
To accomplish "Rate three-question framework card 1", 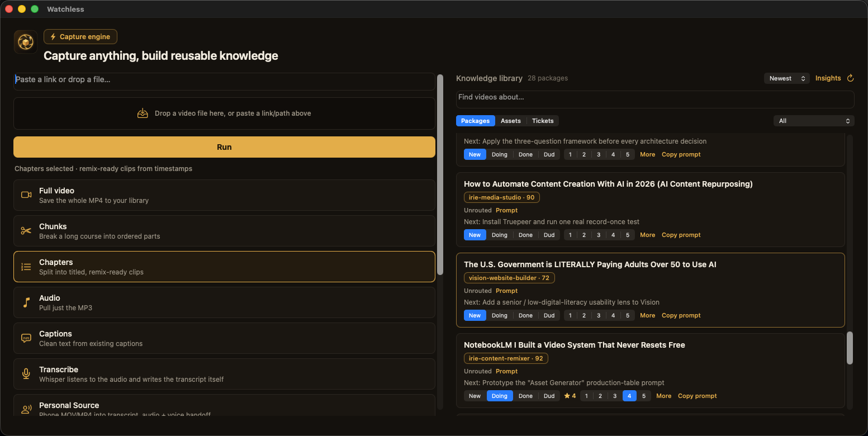I will (x=570, y=154).
